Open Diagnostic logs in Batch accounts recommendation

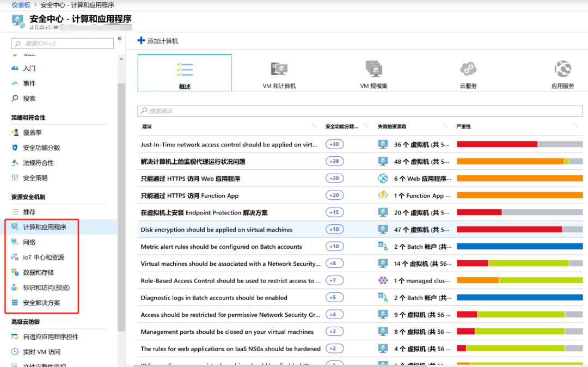[x=214, y=298]
